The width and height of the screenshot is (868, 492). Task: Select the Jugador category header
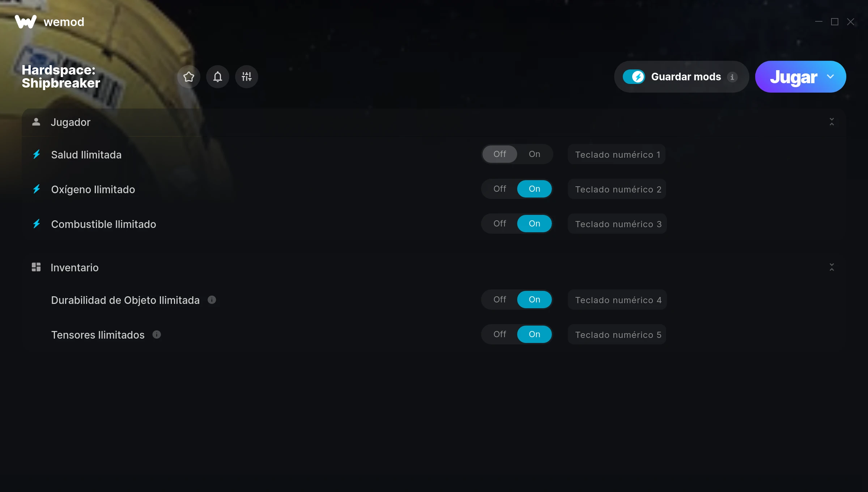click(71, 122)
